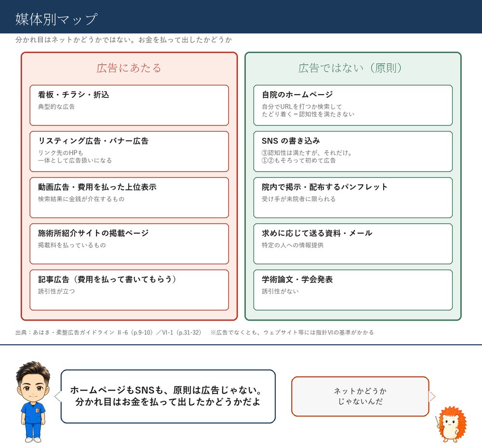Click the footnote ※広告でなくとも、ウェブサイト等には指針Ⅵの基準がかかる
482x448 pixels.
[292, 332]
